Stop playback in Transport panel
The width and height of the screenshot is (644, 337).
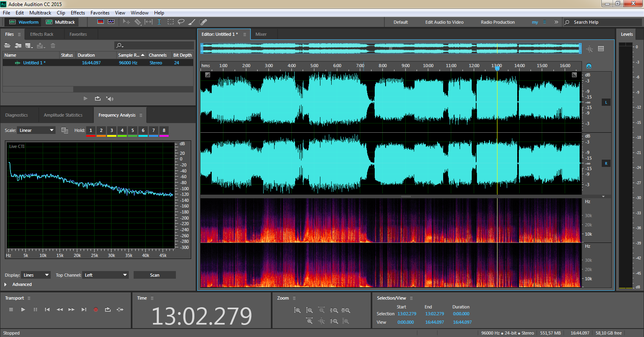coord(11,309)
